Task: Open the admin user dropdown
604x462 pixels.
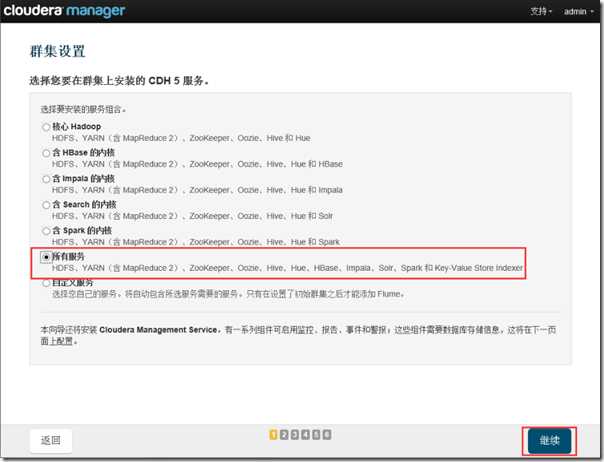Action: coord(579,12)
